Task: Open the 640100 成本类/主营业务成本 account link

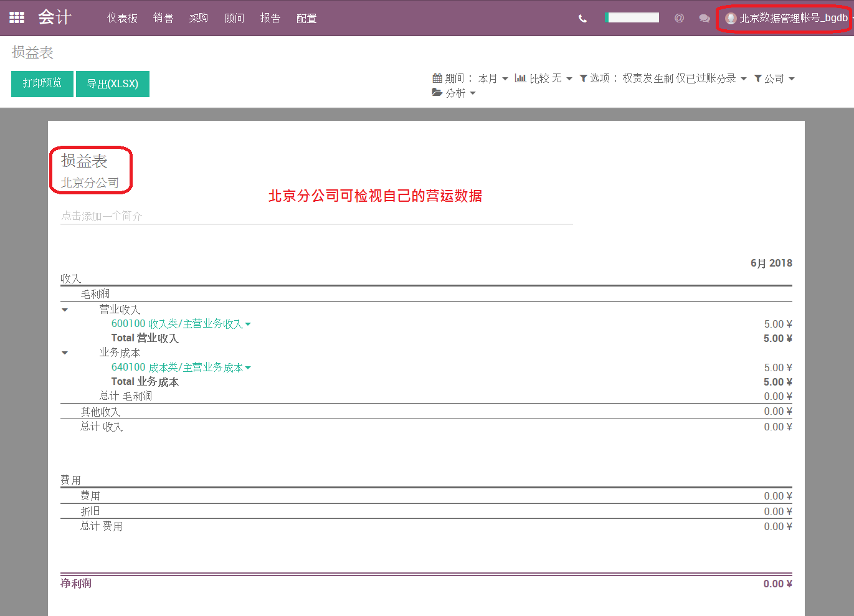Action: tap(181, 367)
